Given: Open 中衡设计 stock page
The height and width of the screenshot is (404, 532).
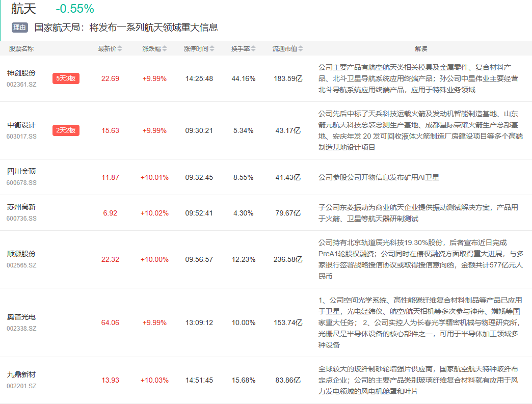Looking at the screenshot, I should click(x=21, y=125).
